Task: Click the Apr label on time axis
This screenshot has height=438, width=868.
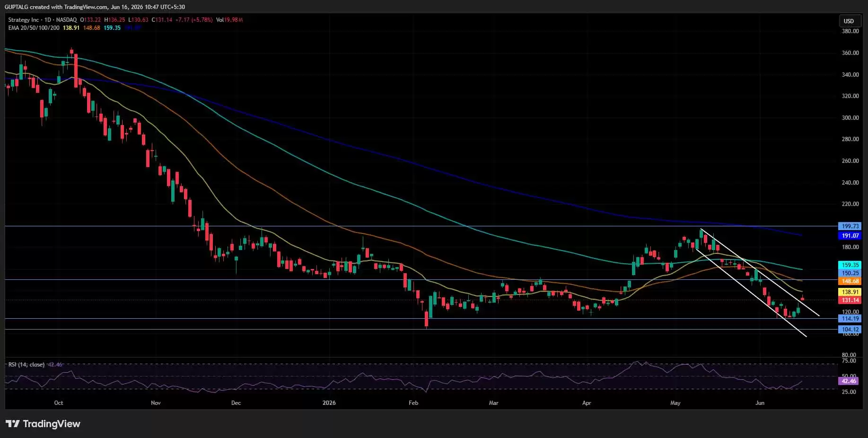Action: (587, 403)
